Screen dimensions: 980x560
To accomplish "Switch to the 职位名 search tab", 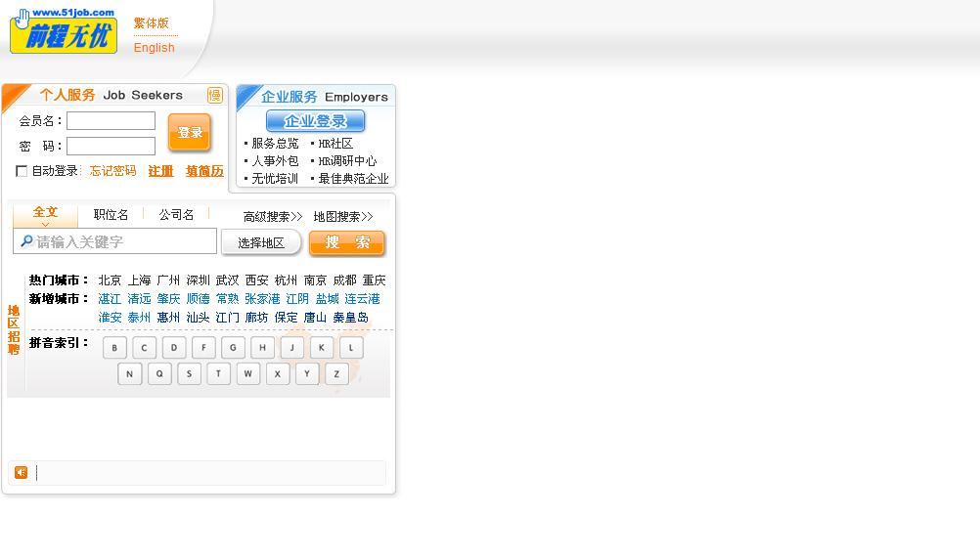I will coord(111,215).
